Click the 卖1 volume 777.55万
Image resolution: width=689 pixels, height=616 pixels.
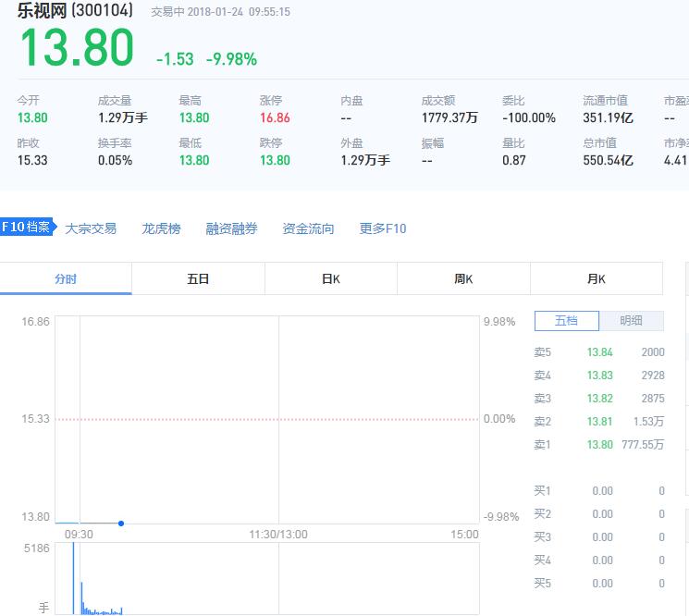pos(643,445)
